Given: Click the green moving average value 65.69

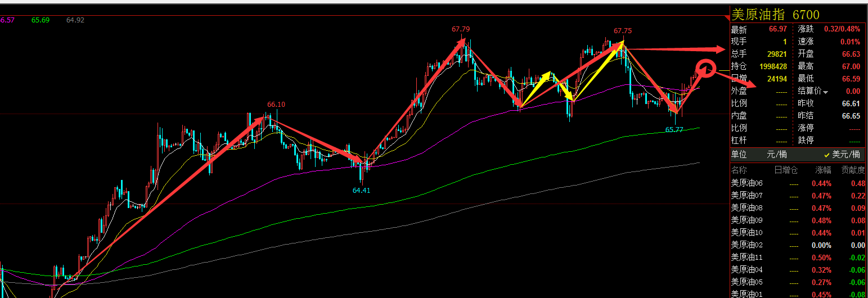Looking at the screenshot, I should click(x=41, y=20).
